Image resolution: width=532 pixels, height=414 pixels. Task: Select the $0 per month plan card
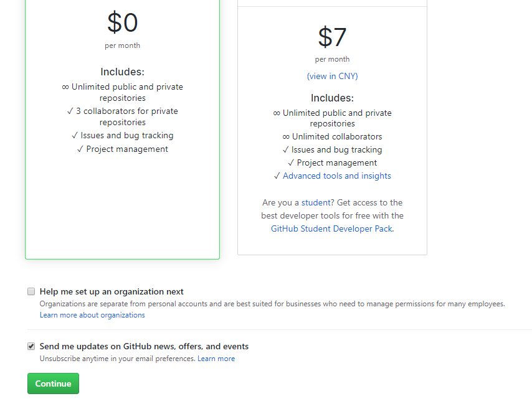pyautogui.click(x=123, y=129)
